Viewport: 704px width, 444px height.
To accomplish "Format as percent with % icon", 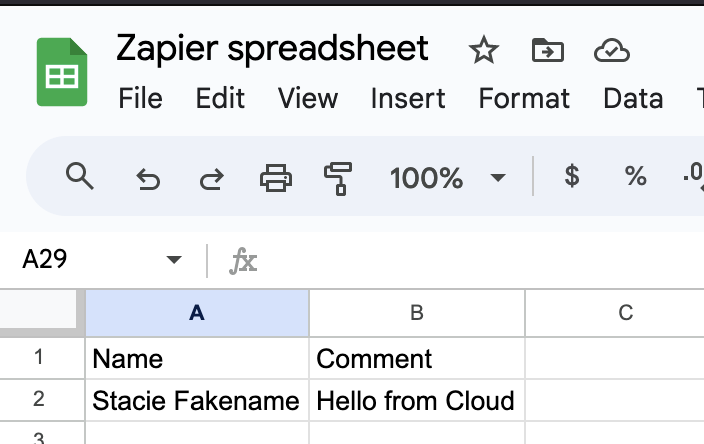I will point(635,177).
